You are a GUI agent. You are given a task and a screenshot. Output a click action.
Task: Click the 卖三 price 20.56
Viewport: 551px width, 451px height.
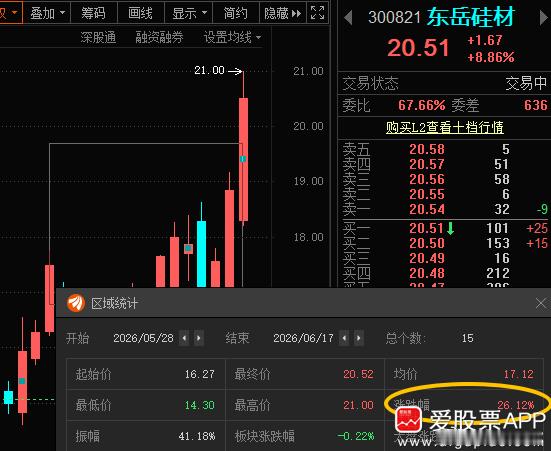coord(427,180)
